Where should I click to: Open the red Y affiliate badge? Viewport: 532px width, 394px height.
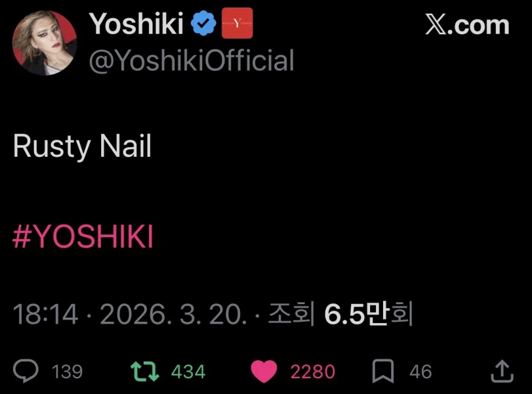click(x=237, y=24)
